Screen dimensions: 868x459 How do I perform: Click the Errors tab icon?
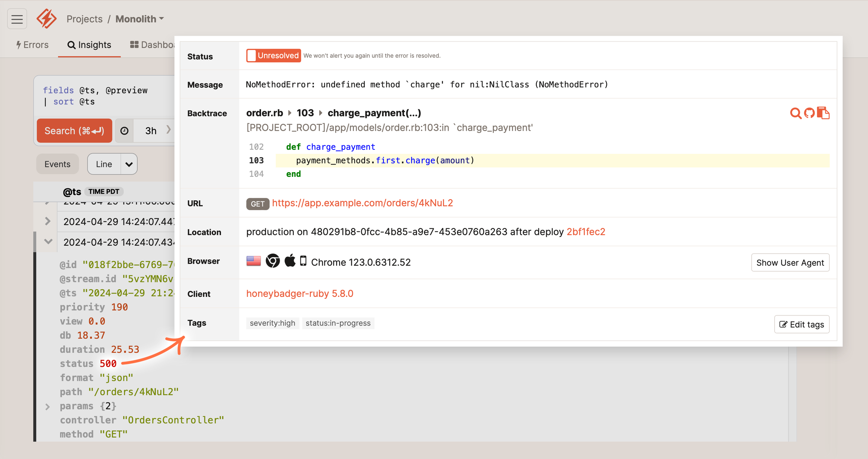(21, 44)
